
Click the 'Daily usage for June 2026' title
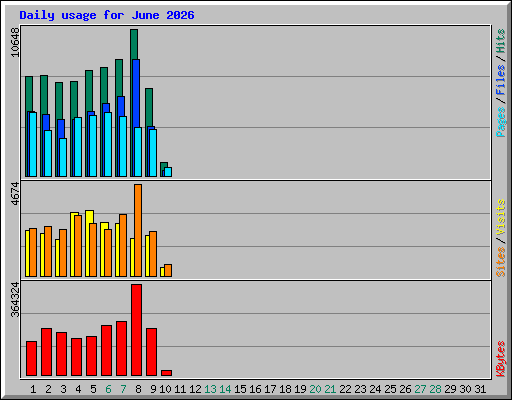pyautogui.click(x=107, y=15)
